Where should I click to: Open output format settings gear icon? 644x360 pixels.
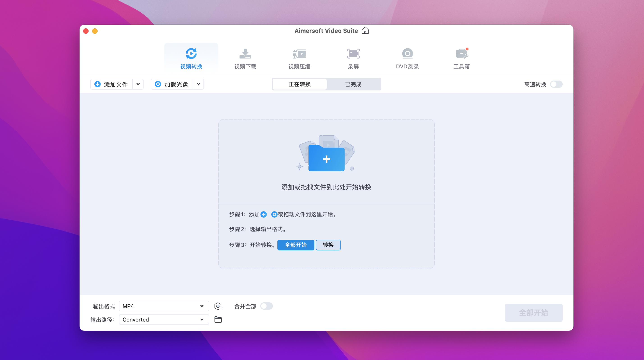(218, 306)
